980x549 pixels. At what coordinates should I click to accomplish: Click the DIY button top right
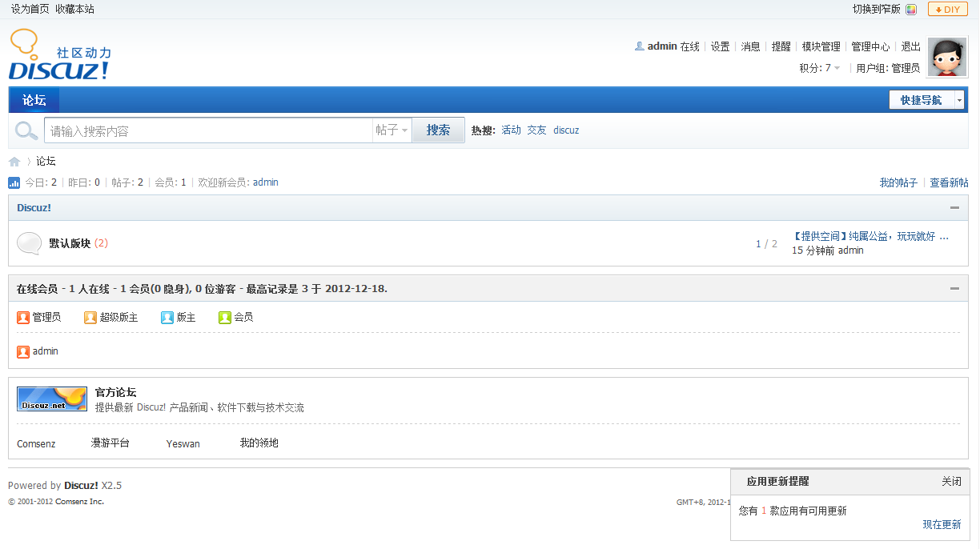click(x=947, y=9)
